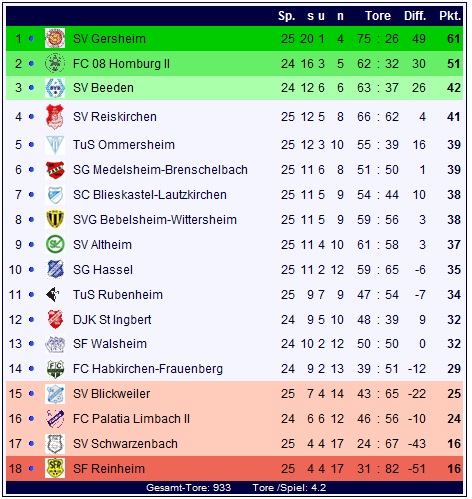Viewport: 472px width, 499px height.
Task: Click the TuS Rubenheim black logo
Action: [x=55, y=294]
